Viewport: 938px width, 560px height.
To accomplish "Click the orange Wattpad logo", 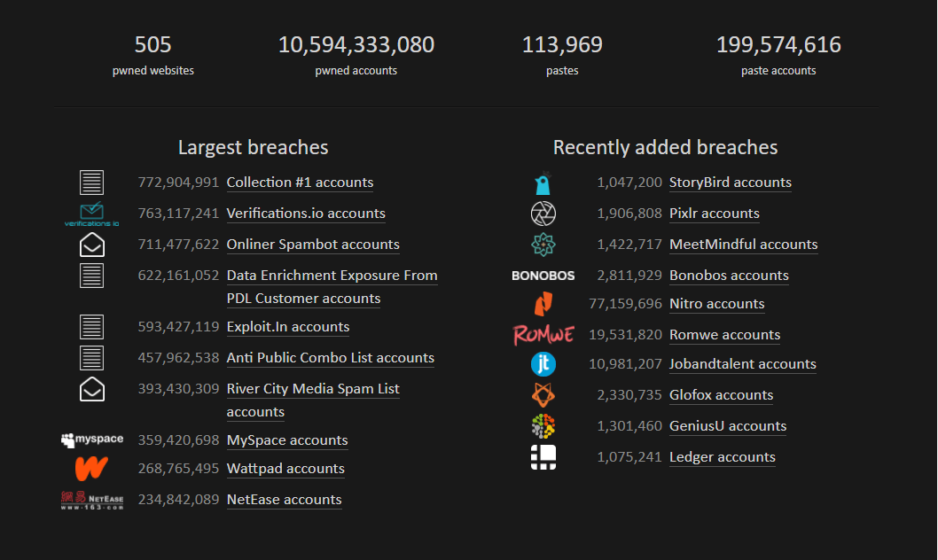I will click(92, 468).
